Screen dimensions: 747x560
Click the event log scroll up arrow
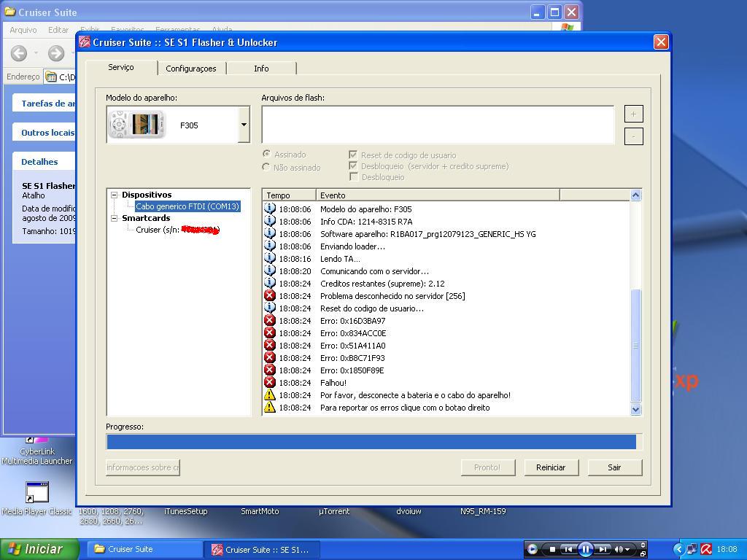click(x=635, y=195)
